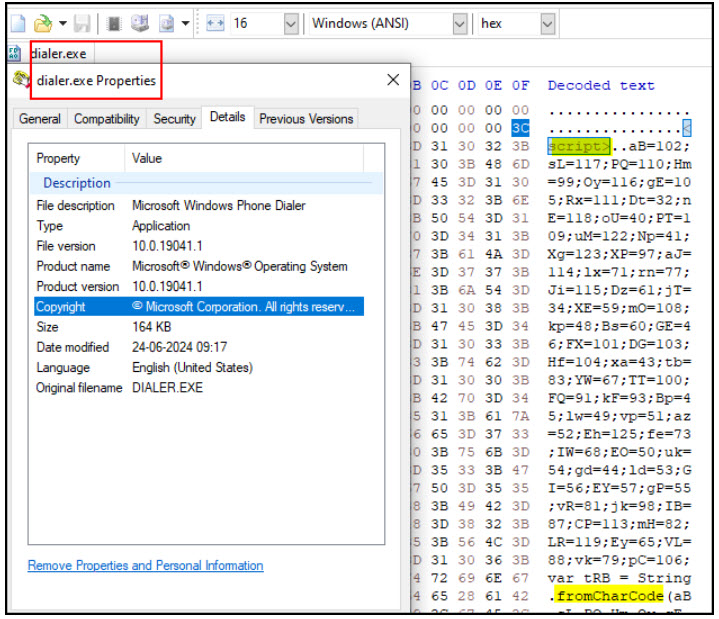This screenshot has width=719, height=619.
Task: Click decoded text line FQ=91;kF=93;Bp=4
Action: click(x=619, y=398)
